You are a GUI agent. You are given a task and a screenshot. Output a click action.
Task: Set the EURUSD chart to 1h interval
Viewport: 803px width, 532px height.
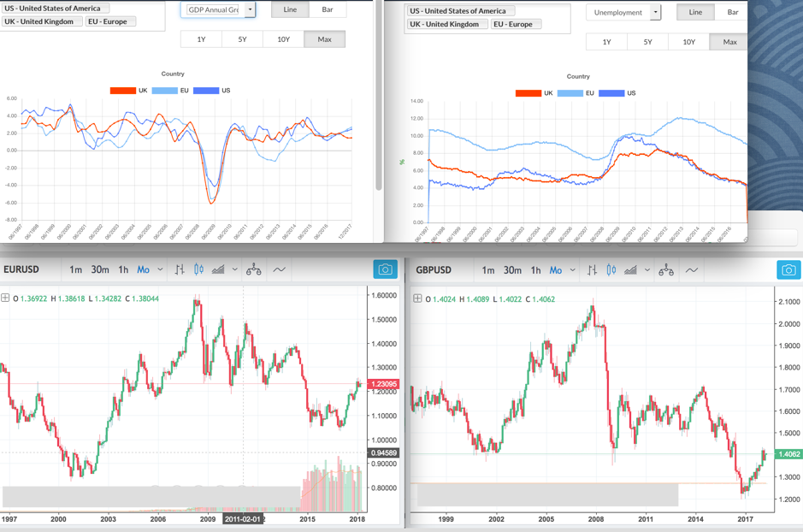point(123,270)
